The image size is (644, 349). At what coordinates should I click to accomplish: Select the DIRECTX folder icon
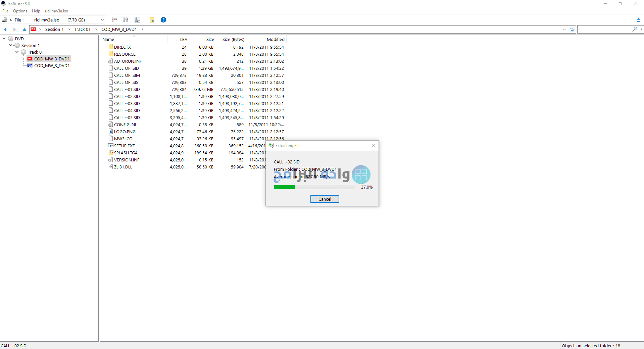click(111, 47)
